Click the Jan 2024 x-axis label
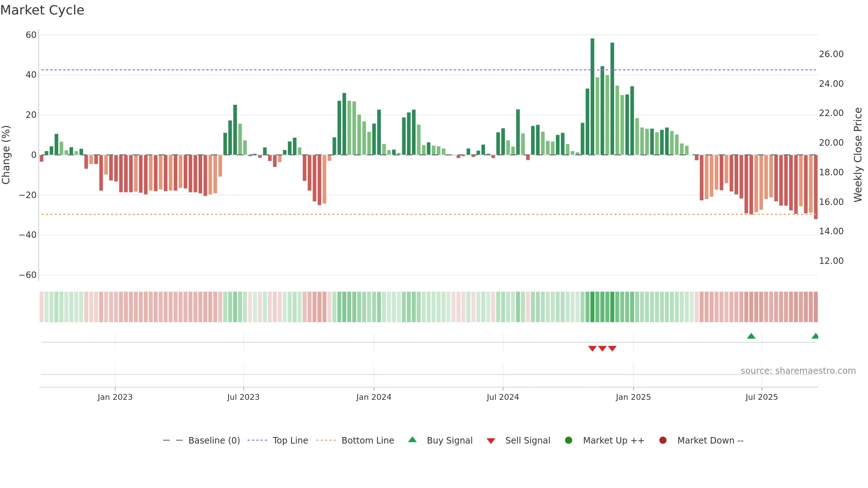The image size is (868, 488). pos(374,397)
